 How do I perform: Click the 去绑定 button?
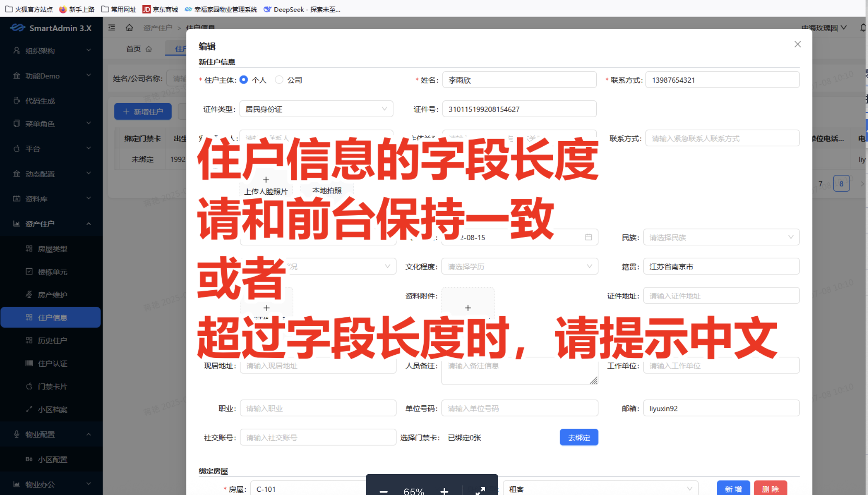click(578, 437)
